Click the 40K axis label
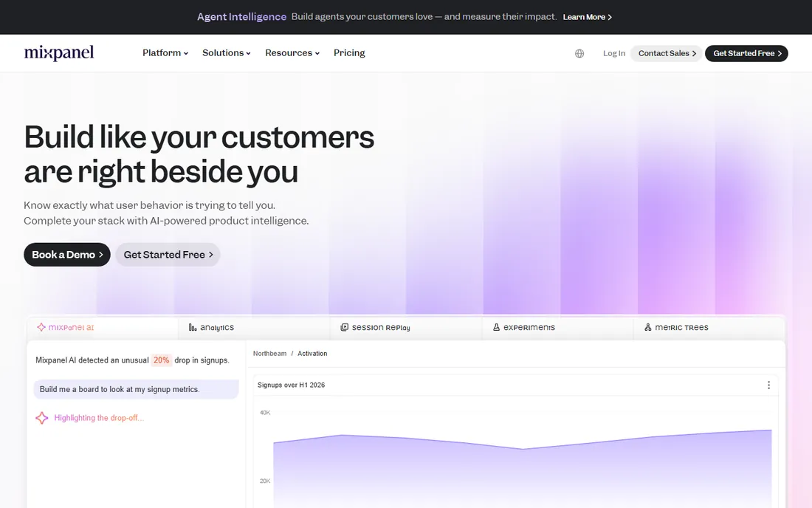This screenshot has width=812, height=508. (265, 413)
